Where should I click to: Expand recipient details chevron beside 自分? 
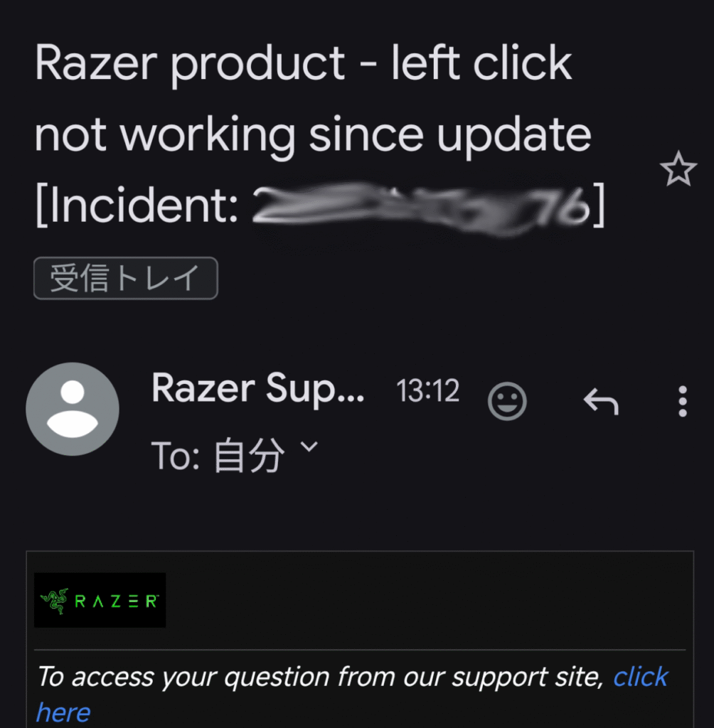[x=309, y=447]
